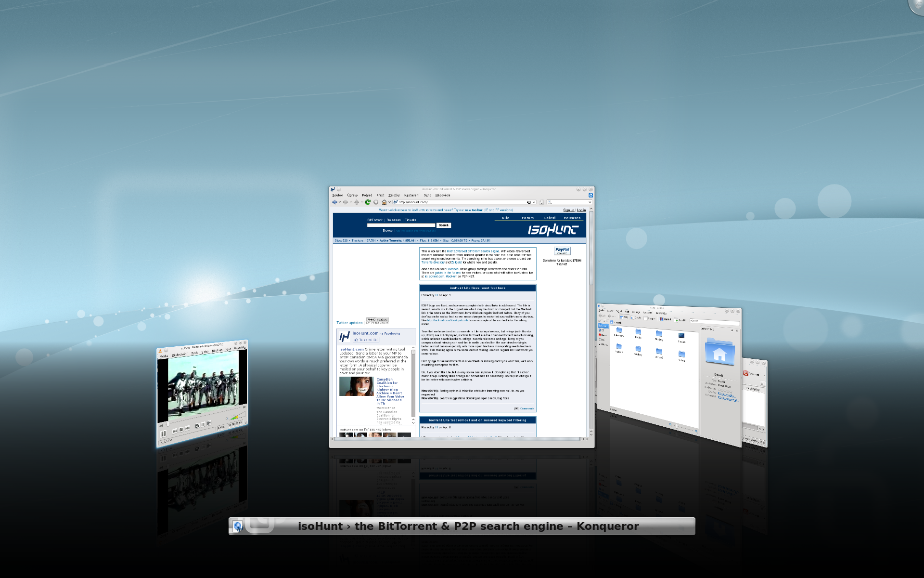The width and height of the screenshot is (924, 578).
Task: Follow the Log in link
Action: (x=581, y=210)
